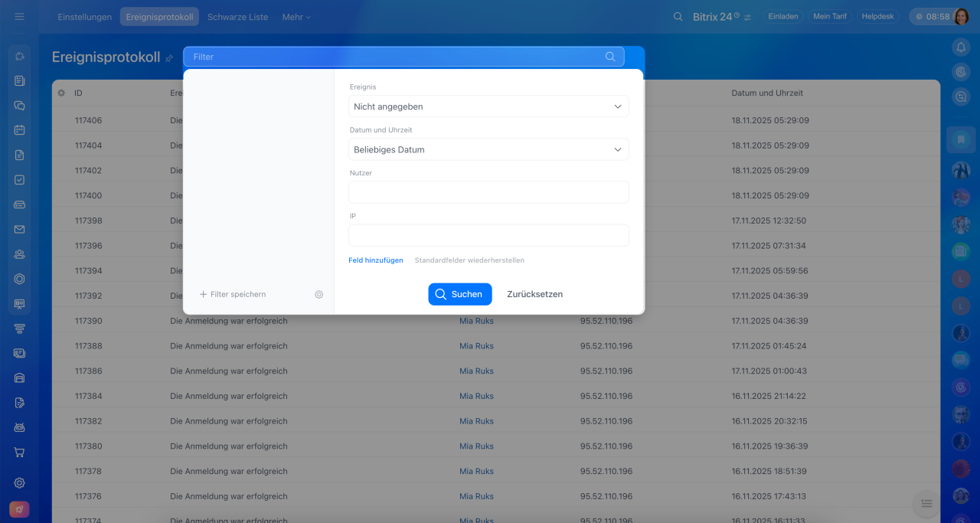Open the drive icon in left sidebar
Screen dimensions: 980x523
[20, 204]
